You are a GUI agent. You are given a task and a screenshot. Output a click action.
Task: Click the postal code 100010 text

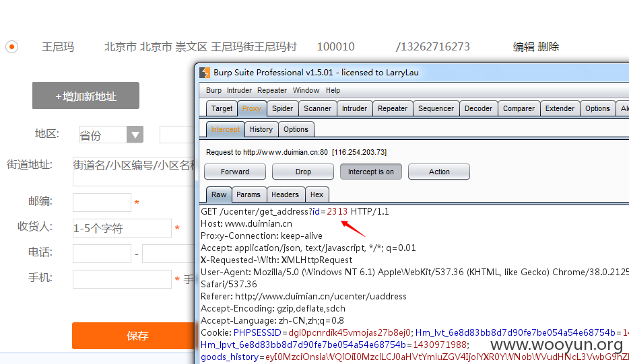(x=336, y=47)
